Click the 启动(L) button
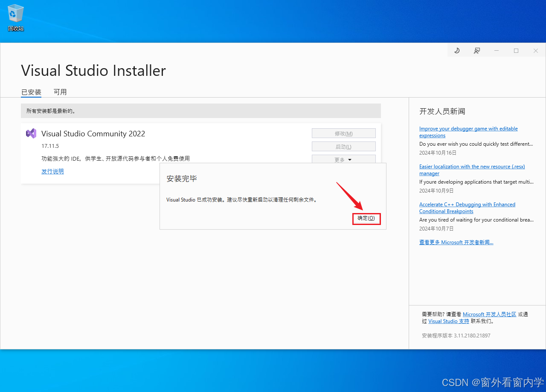Screen dimensions: 546x392 344,147
